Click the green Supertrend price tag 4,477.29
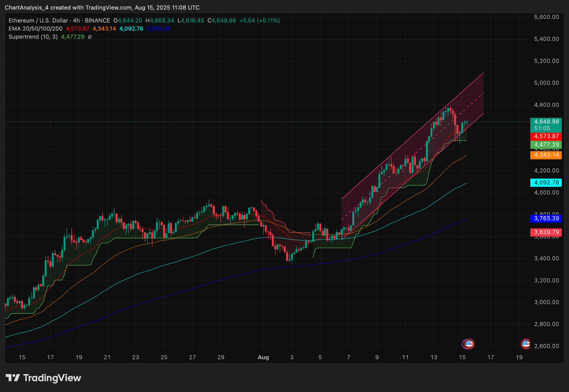Viewport: 569px width, 392px height. pyautogui.click(x=546, y=145)
